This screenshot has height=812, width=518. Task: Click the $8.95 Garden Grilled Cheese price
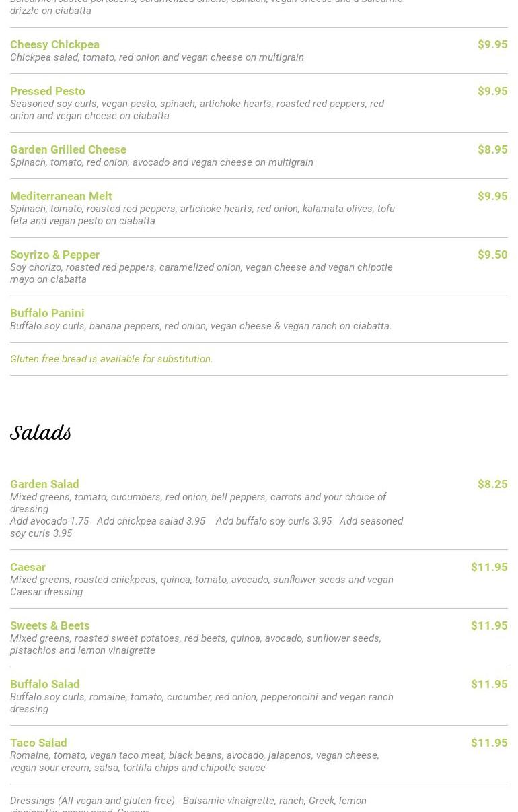492,149
